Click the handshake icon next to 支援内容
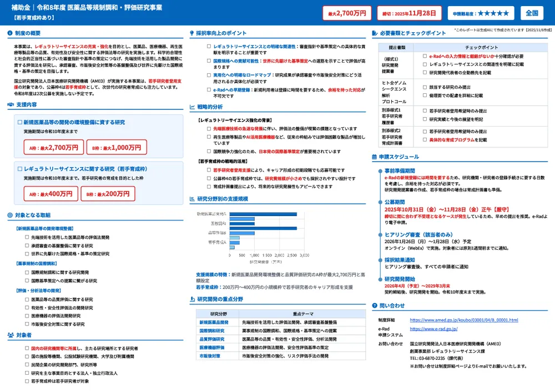Image resolution: width=555 pixels, height=392 pixels. click(11, 104)
